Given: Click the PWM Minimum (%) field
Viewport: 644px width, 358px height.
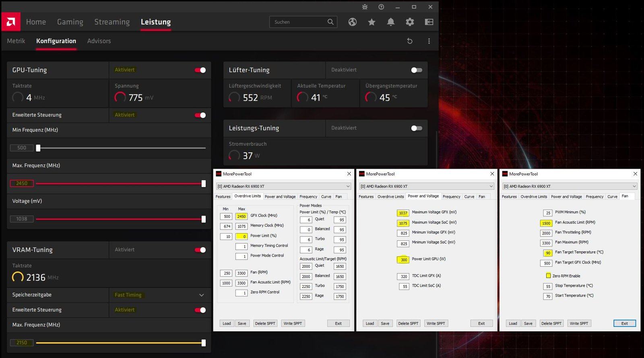Looking at the screenshot, I should coord(548,213).
